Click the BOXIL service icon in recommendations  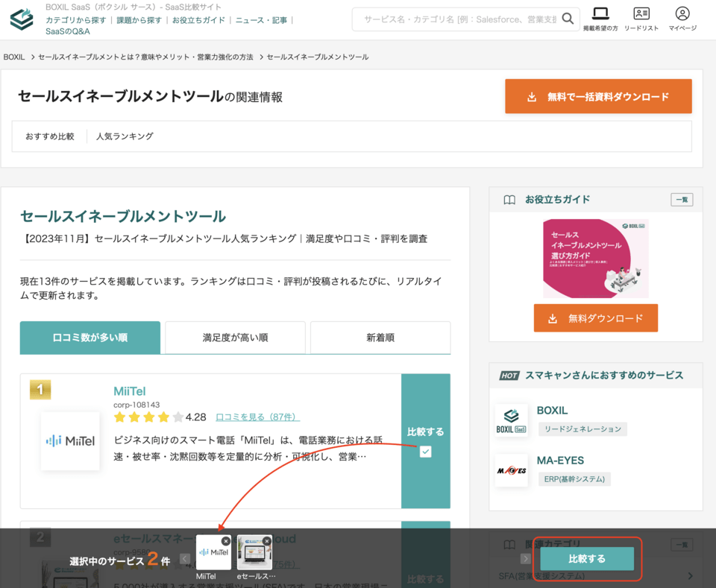tap(511, 420)
